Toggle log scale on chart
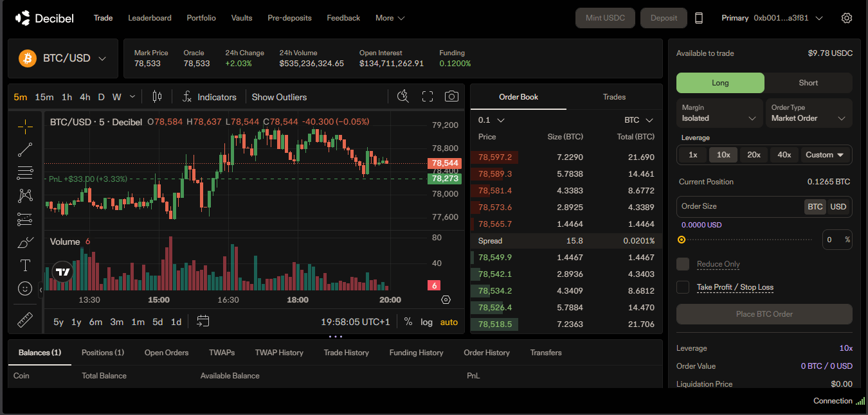Screen dimensions: 868x415 427,322
